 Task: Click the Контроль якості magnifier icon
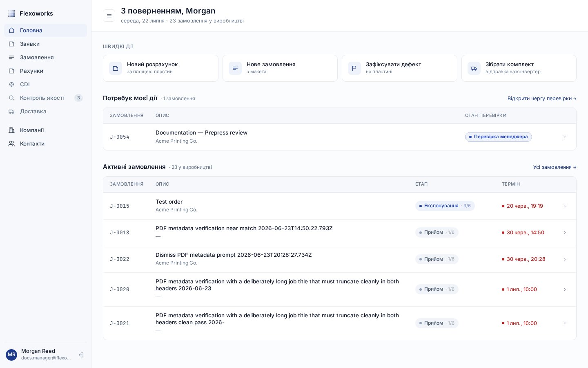pos(11,98)
